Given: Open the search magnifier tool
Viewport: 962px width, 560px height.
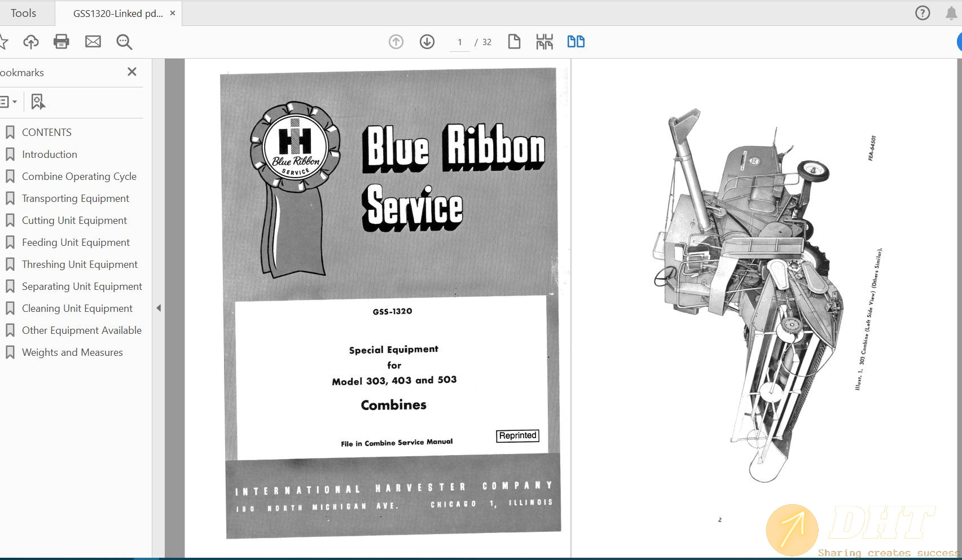Looking at the screenshot, I should click(x=124, y=42).
